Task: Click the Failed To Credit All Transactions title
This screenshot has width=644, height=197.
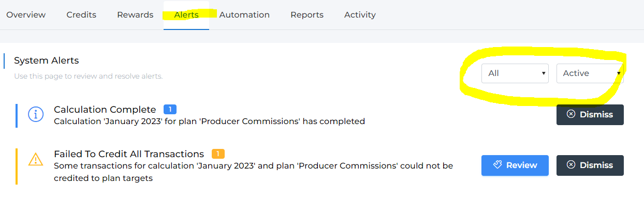Action: [x=129, y=154]
